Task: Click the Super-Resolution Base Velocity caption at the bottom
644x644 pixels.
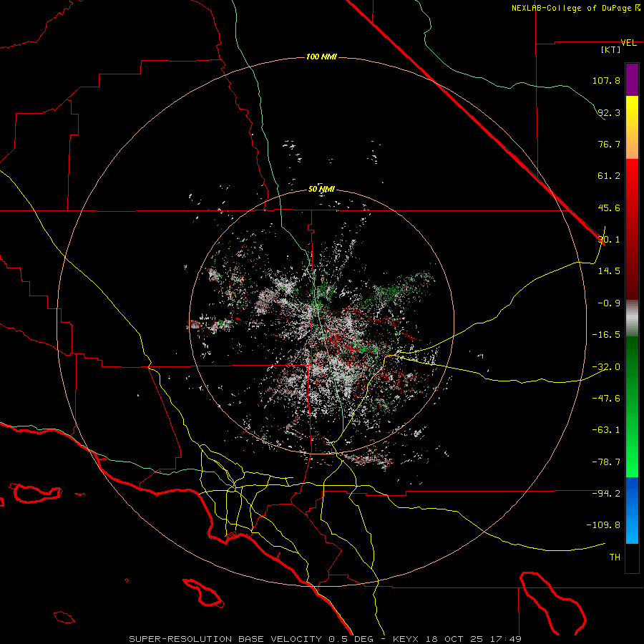Action: point(326,639)
